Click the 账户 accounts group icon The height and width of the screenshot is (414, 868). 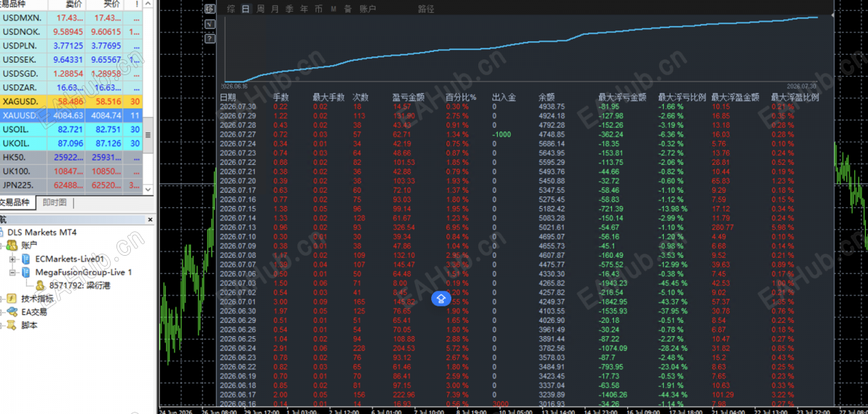point(12,246)
